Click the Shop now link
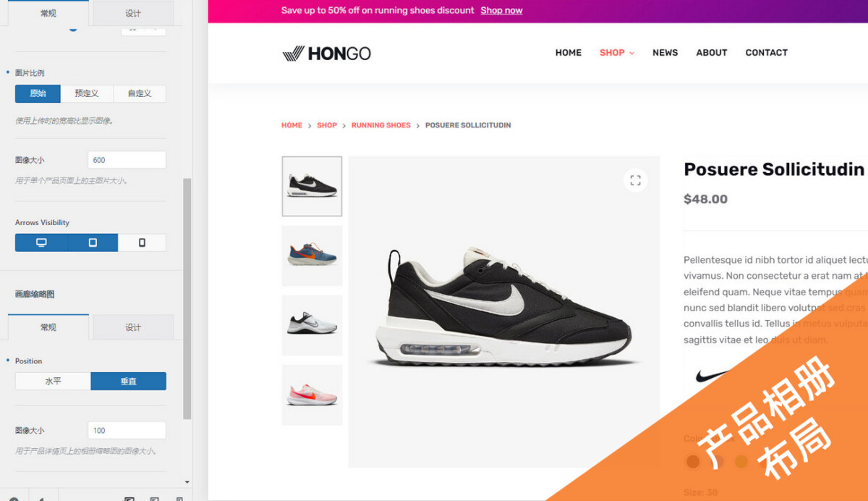The image size is (868, 501). point(501,11)
